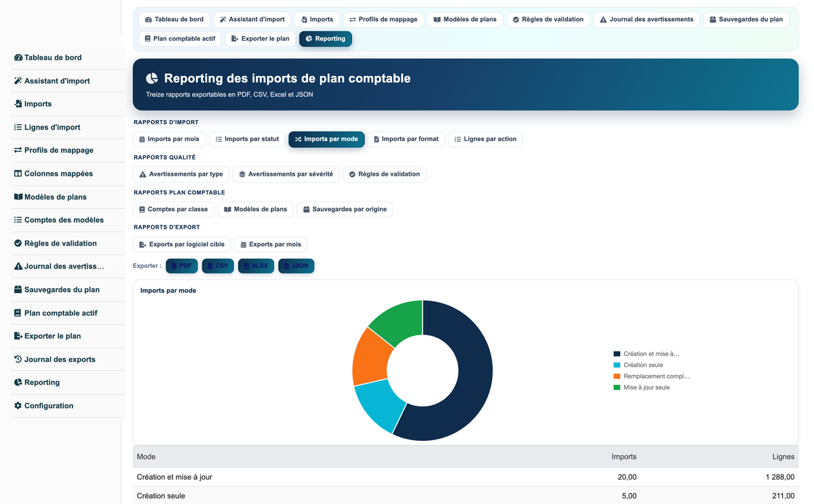The image size is (814, 504).
Task: Open the Avertissements par type report
Action: 181,174
